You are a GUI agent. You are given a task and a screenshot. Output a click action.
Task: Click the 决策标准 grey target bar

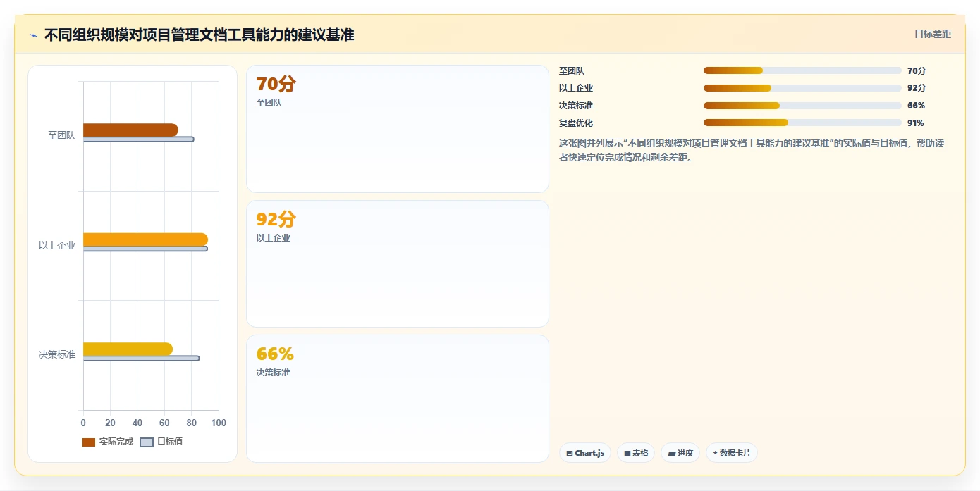(141, 359)
